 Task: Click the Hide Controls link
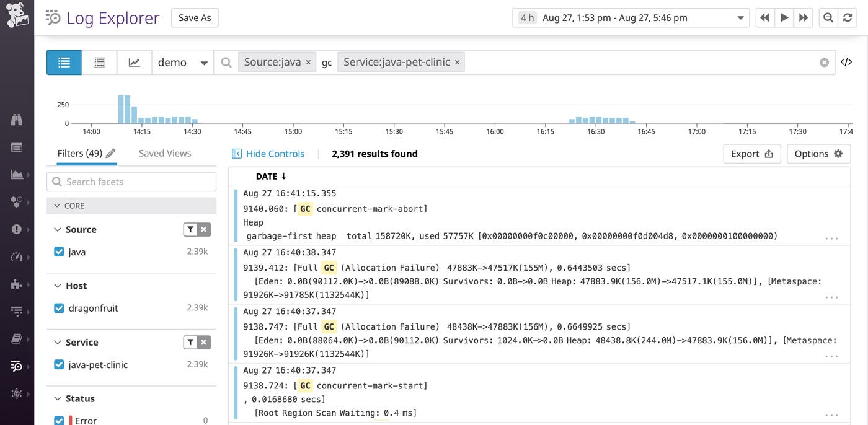point(268,153)
